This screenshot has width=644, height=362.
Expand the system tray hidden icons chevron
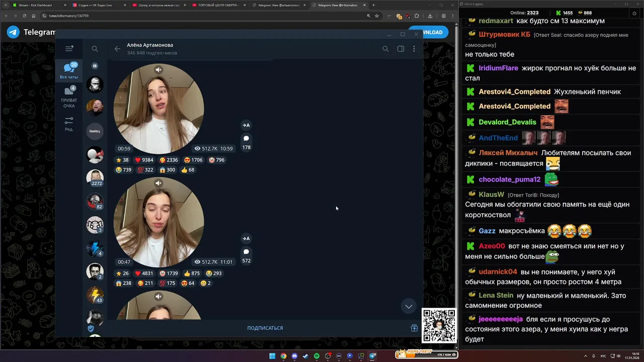pos(586,356)
